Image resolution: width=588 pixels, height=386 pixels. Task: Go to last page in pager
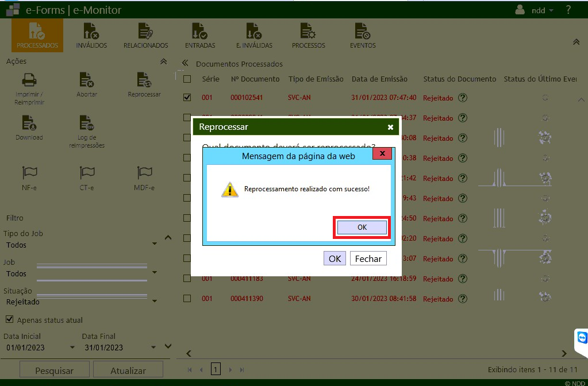point(242,370)
